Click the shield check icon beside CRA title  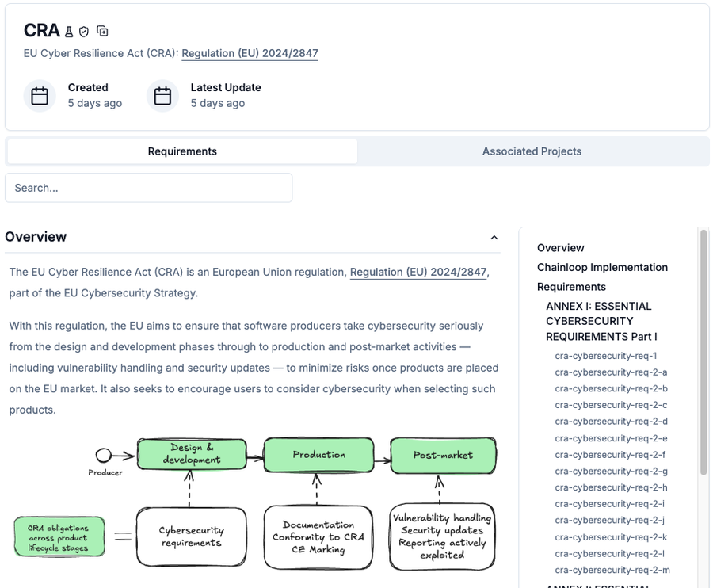84,32
